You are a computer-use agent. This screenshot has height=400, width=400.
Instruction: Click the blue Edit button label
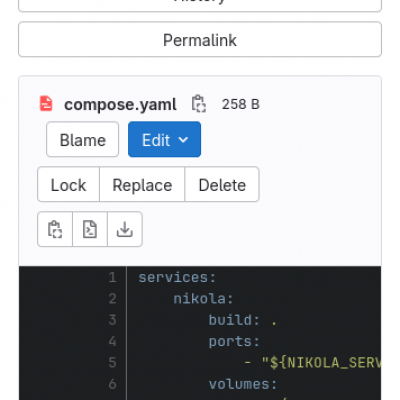coord(156,140)
